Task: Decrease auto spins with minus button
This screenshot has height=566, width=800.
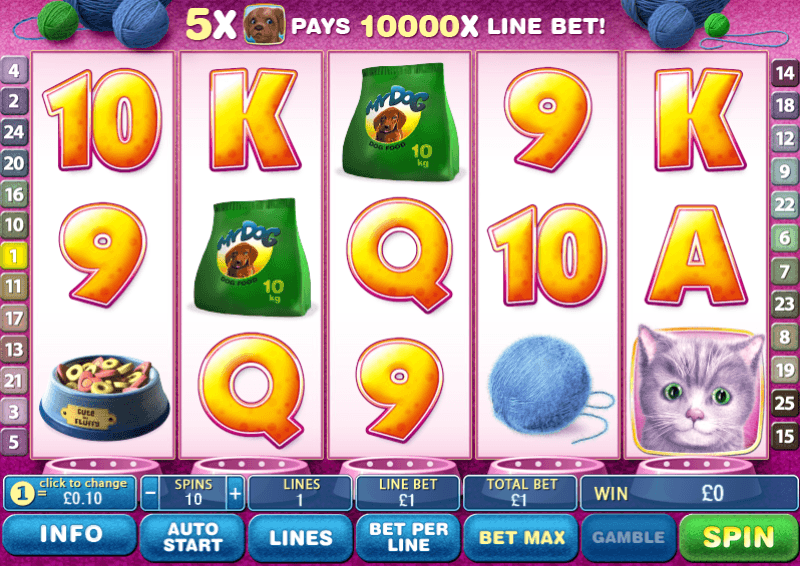Action: (x=150, y=493)
